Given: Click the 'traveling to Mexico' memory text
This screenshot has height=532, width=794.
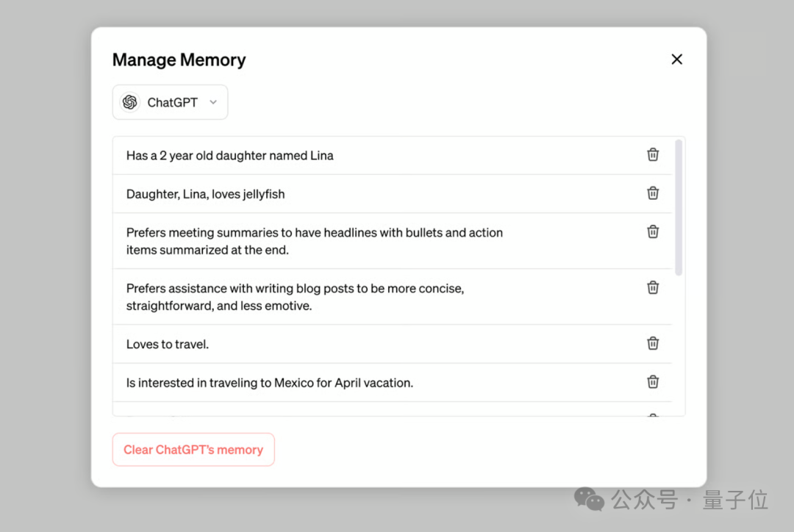Looking at the screenshot, I should (269, 383).
